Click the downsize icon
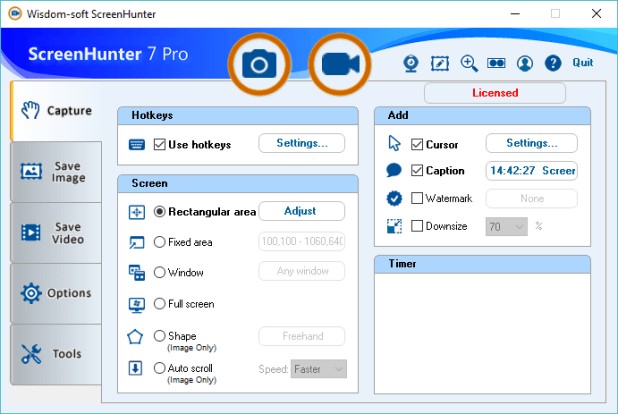The width and height of the screenshot is (618, 414). [394, 226]
